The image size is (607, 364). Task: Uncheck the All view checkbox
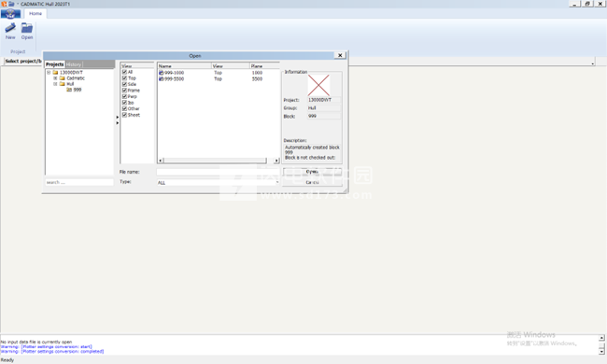point(124,72)
